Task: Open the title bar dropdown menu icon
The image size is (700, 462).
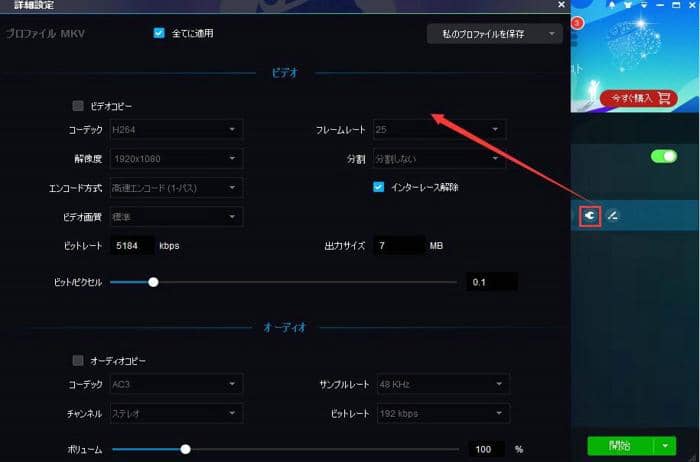Action: pyautogui.click(x=644, y=5)
